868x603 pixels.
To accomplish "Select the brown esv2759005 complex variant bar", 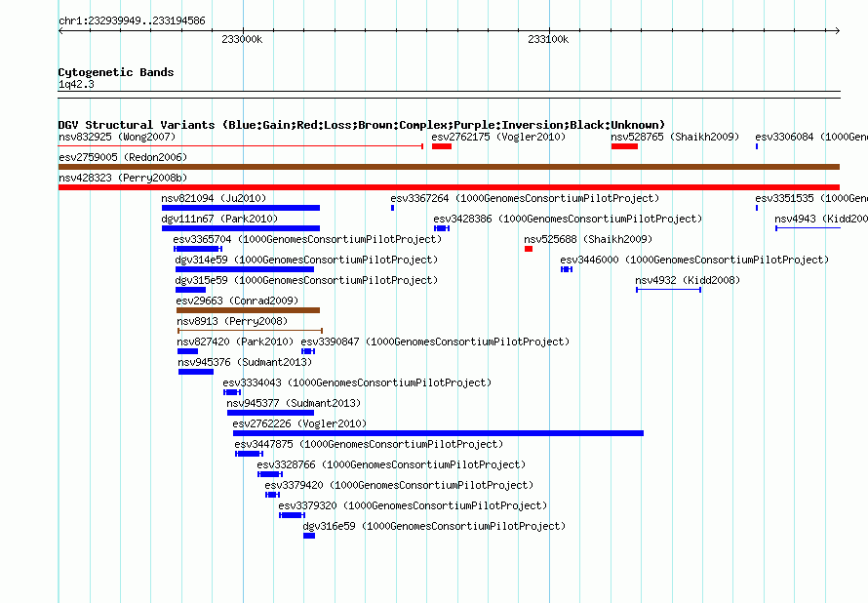I will click(x=449, y=167).
